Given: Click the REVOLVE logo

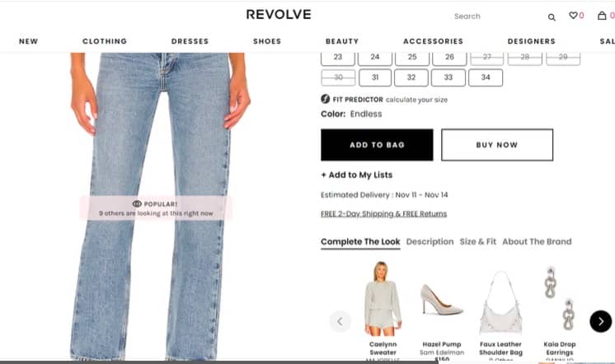Looking at the screenshot, I should (x=279, y=15).
